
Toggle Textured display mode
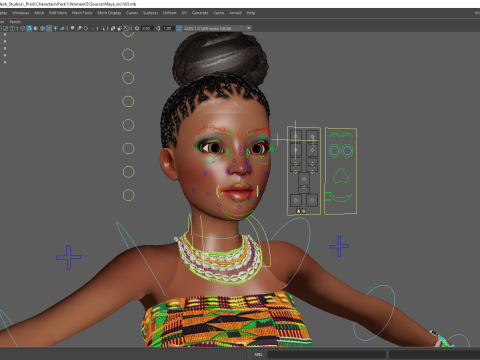click(49, 28)
